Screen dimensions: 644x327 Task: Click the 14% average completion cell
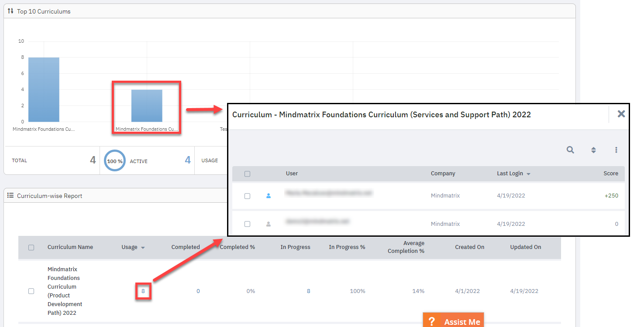point(418,291)
